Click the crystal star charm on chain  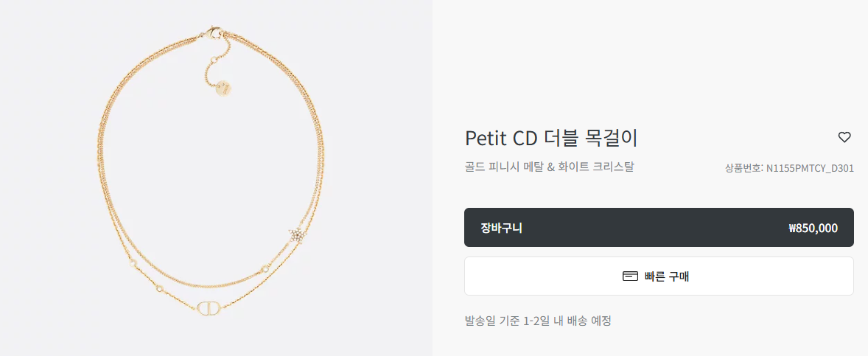[x=296, y=234]
